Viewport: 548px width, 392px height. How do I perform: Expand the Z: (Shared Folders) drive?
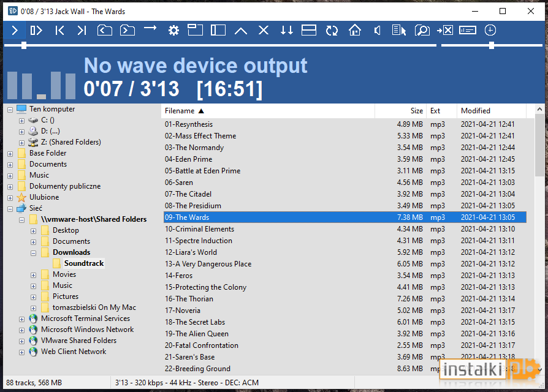coord(21,143)
